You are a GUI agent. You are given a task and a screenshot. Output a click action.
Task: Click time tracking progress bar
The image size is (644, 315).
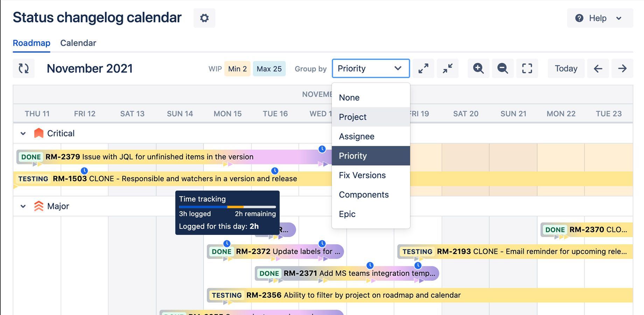(x=227, y=207)
